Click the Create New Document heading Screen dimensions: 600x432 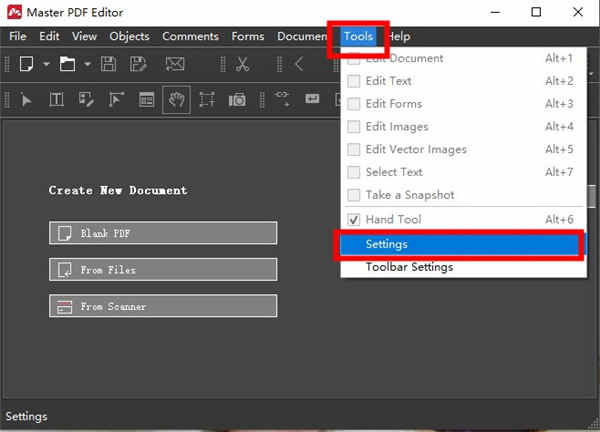coord(118,190)
